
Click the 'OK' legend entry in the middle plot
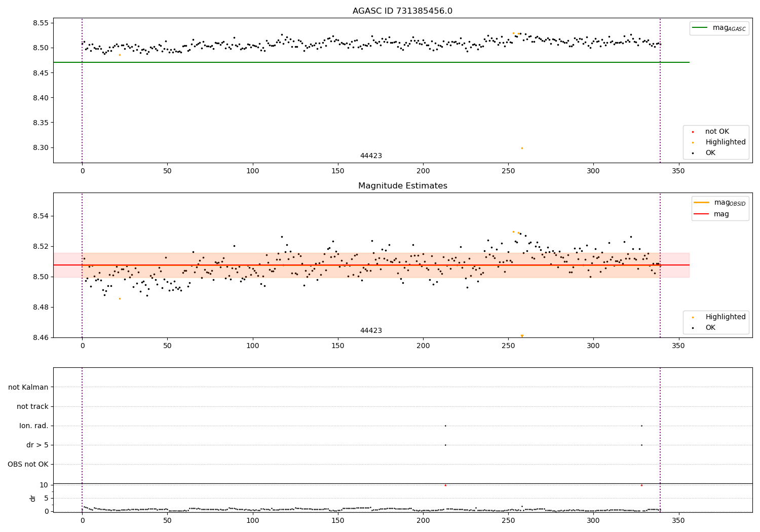[x=710, y=328]
